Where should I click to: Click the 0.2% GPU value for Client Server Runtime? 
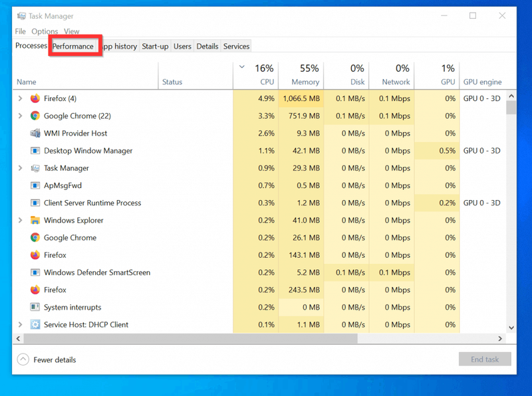pyautogui.click(x=437, y=203)
